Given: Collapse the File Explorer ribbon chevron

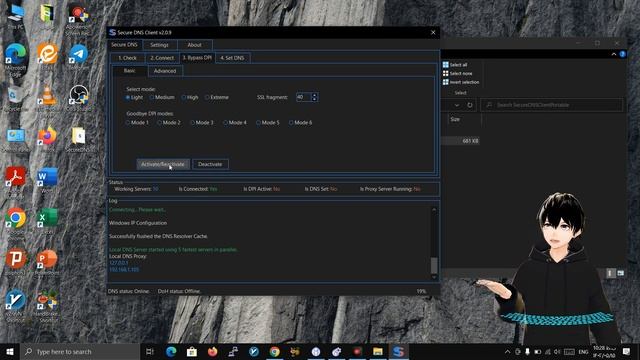Looking at the screenshot, I should pyautogui.click(x=614, y=54).
